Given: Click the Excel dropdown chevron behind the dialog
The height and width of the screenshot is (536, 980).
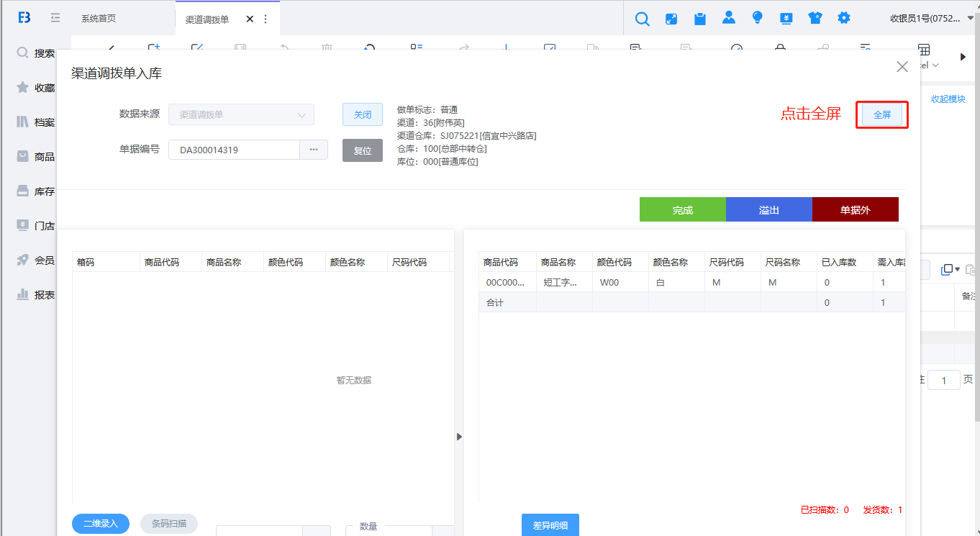Looking at the screenshot, I should 935,65.
